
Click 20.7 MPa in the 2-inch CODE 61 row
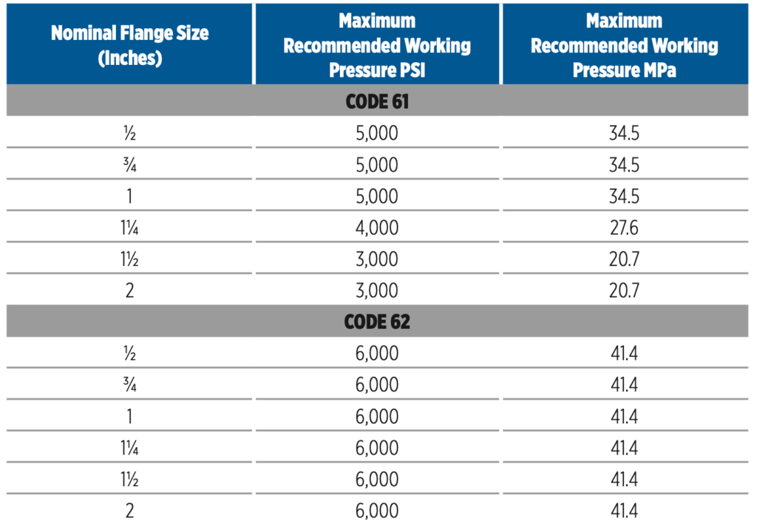point(624,290)
